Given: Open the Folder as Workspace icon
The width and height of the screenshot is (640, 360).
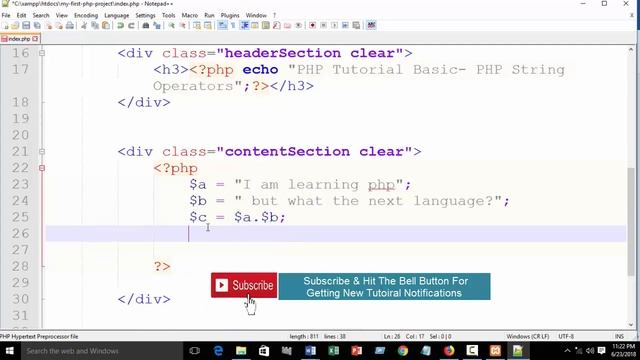Looking at the screenshot, I should click(x=287, y=25).
